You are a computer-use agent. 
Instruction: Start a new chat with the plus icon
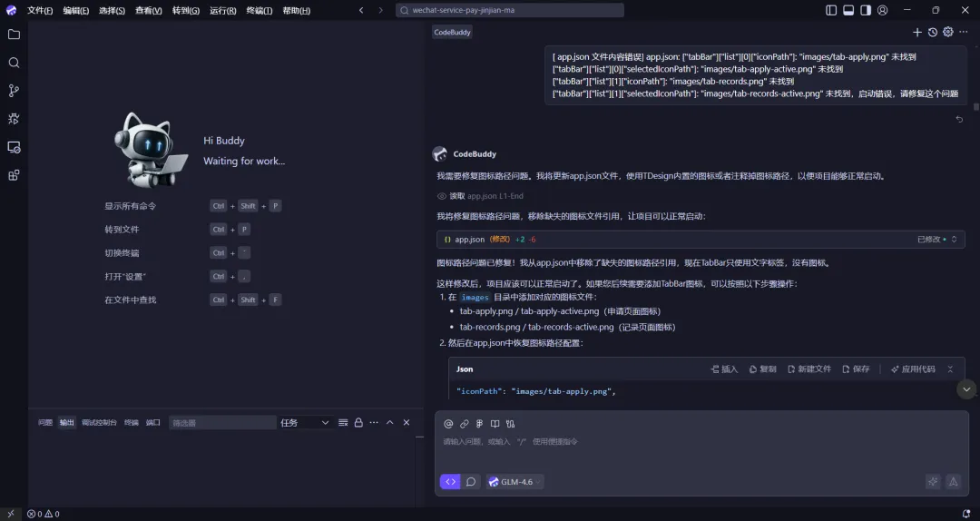pos(916,32)
